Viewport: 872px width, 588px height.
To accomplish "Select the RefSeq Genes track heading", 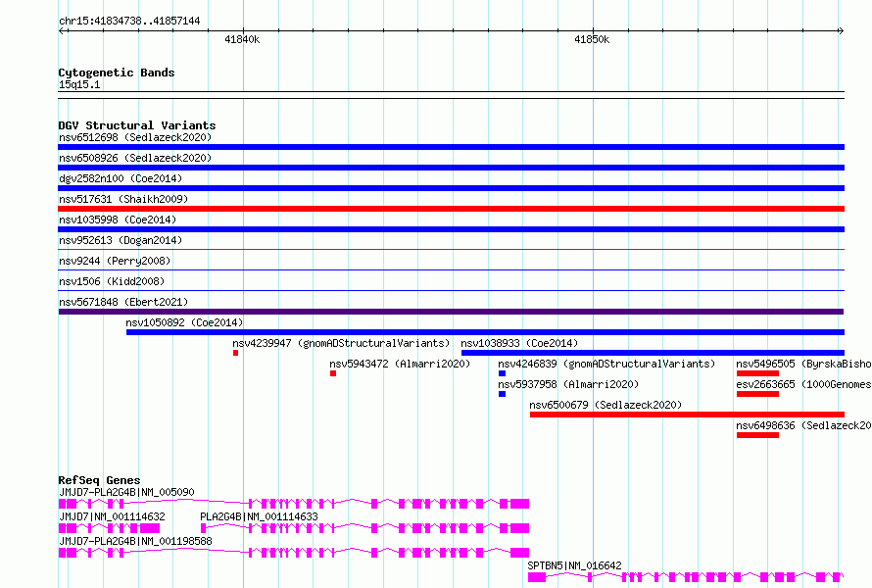I will (99, 480).
